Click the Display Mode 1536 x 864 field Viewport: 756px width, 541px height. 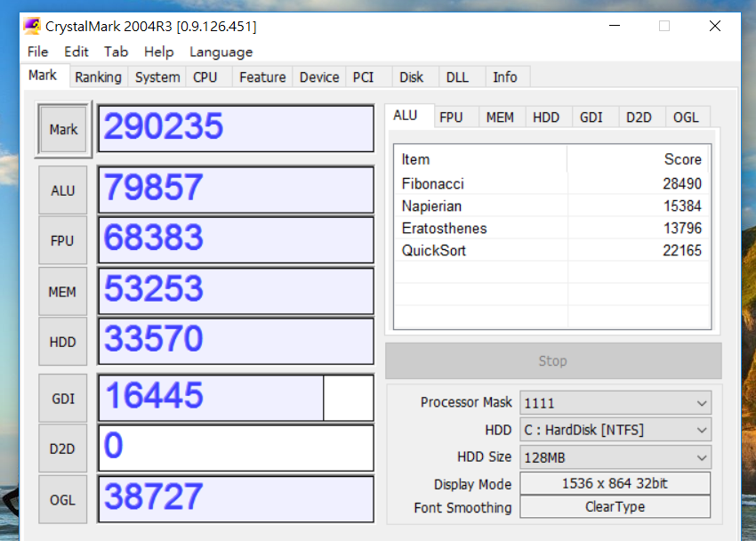coord(615,483)
